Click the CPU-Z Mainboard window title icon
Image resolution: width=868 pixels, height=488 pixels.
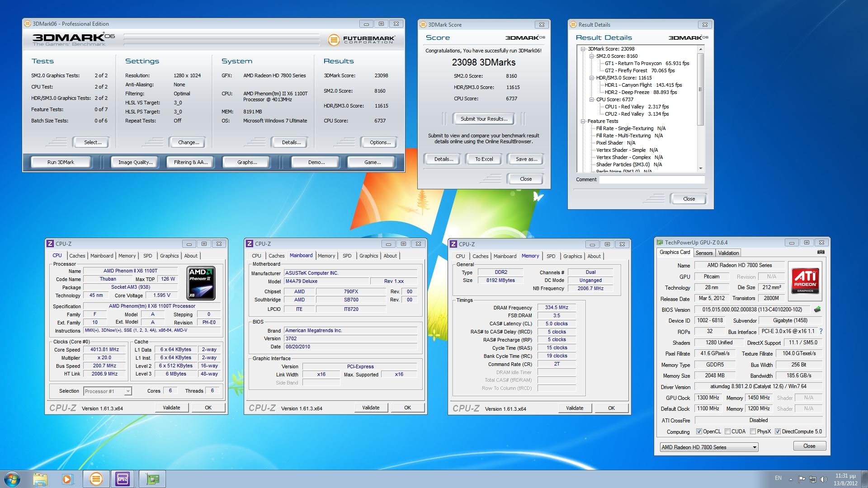click(250, 244)
